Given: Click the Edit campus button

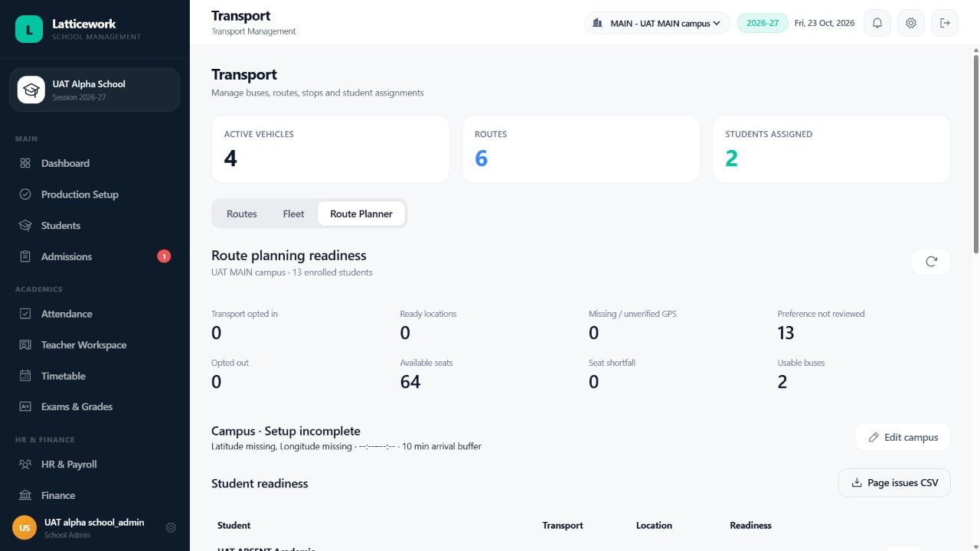Looking at the screenshot, I should click(903, 438).
